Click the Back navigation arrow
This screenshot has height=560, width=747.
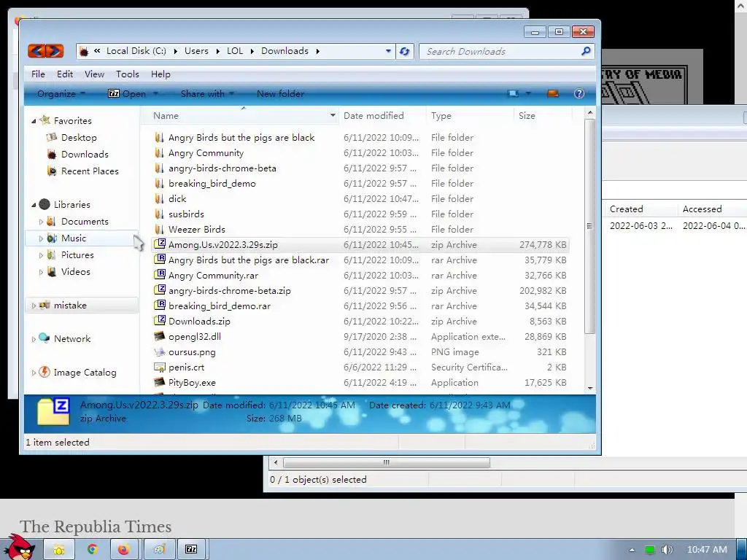(38, 51)
